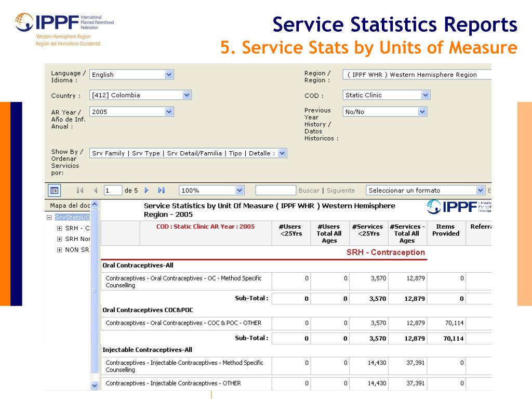This screenshot has height=399, width=532.
Task: Click the current page number field
Action: (113, 190)
